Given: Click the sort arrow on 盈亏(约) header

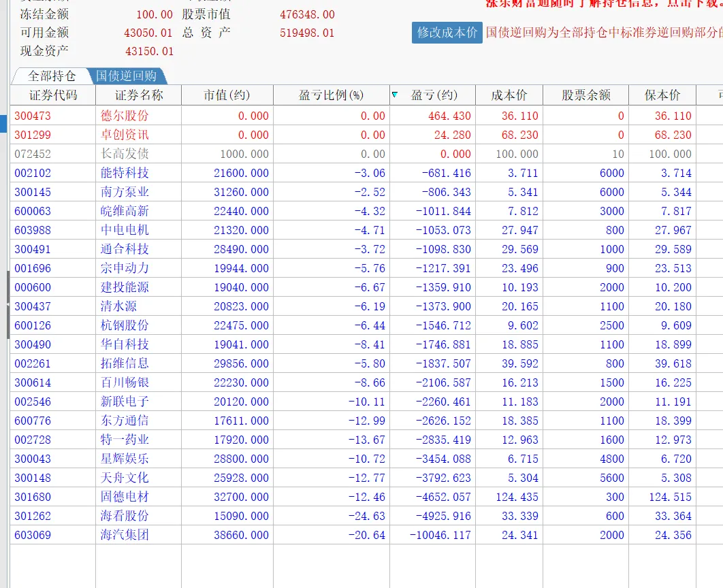Looking at the screenshot, I should [x=395, y=95].
